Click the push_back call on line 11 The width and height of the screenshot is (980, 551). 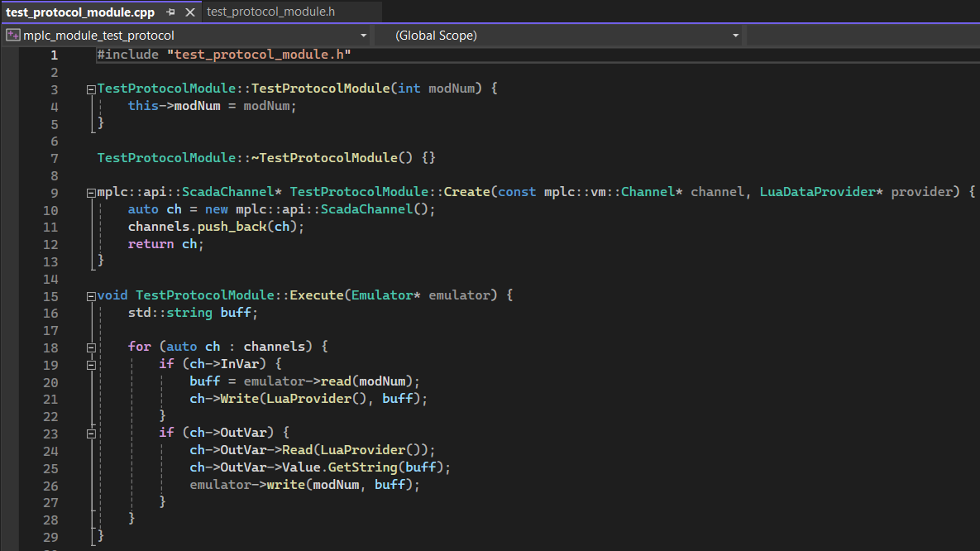[232, 227]
